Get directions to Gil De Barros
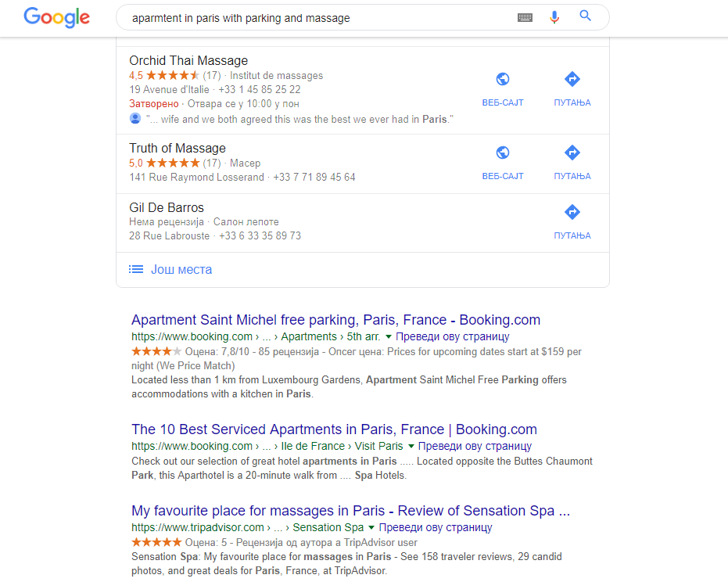The height and width of the screenshot is (582, 728). [572, 212]
